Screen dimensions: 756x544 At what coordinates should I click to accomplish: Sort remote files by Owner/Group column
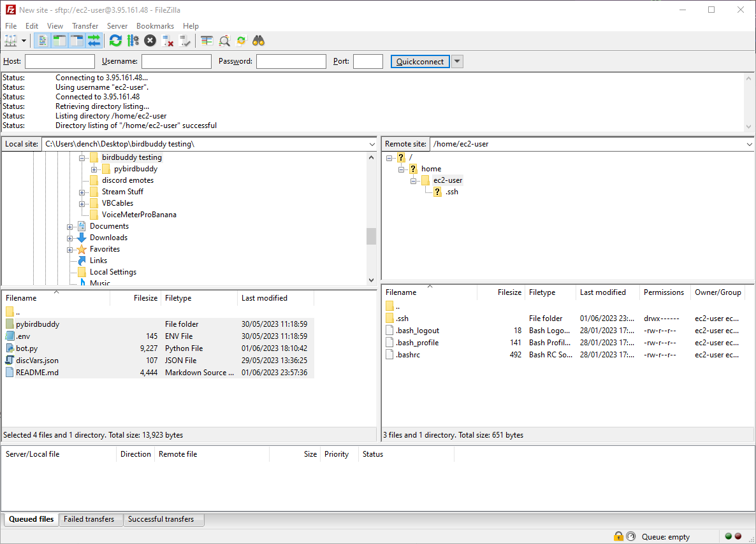click(x=718, y=292)
